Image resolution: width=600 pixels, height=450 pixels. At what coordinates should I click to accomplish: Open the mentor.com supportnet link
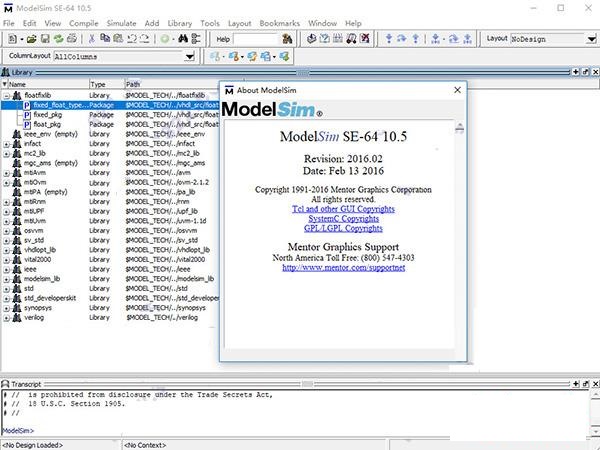click(x=343, y=267)
